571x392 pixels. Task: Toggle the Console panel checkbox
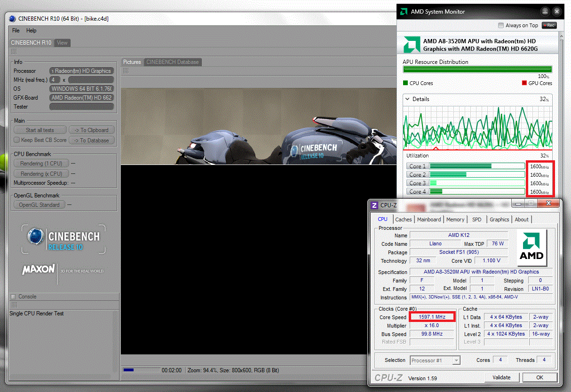tap(13, 297)
